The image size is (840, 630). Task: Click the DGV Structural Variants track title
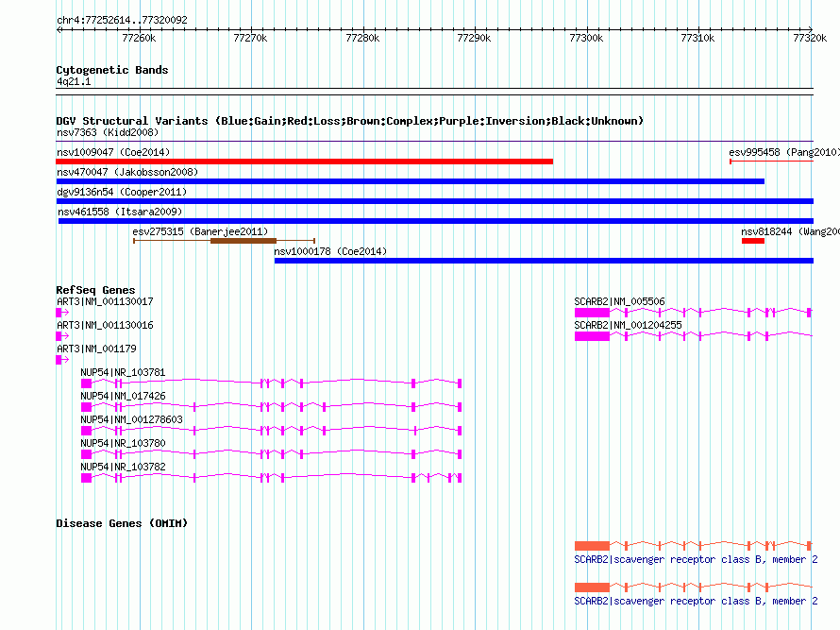point(350,121)
